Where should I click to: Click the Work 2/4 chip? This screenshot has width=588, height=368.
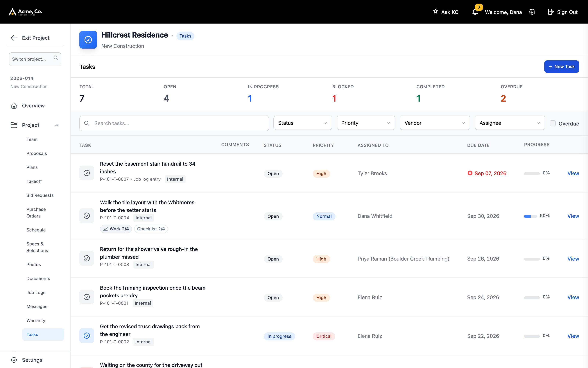116,229
